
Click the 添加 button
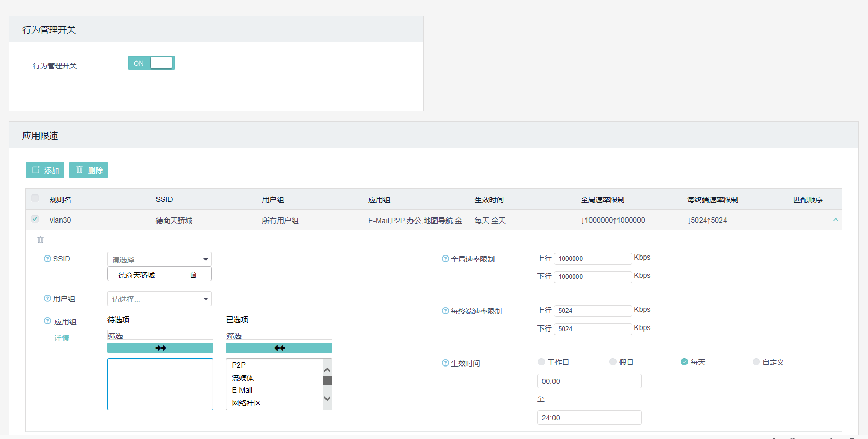[45, 170]
